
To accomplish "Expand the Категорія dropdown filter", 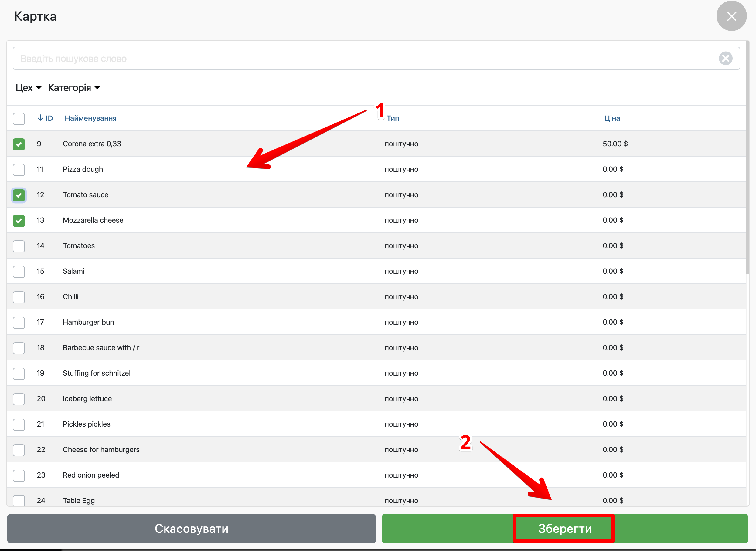I will [74, 88].
